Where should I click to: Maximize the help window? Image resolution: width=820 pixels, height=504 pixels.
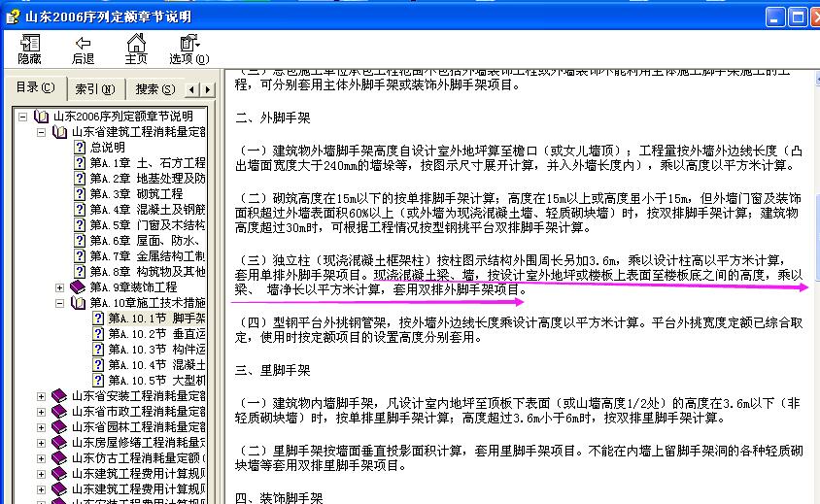point(798,17)
